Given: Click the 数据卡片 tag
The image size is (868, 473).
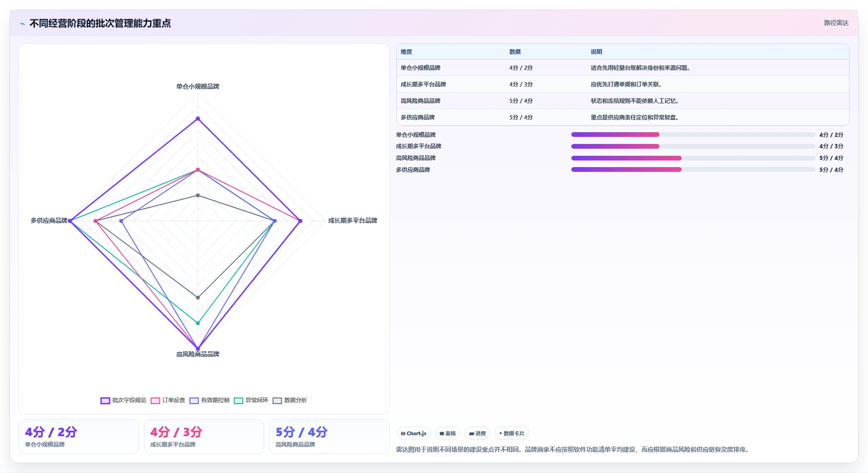Looking at the screenshot, I should [512, 433].
